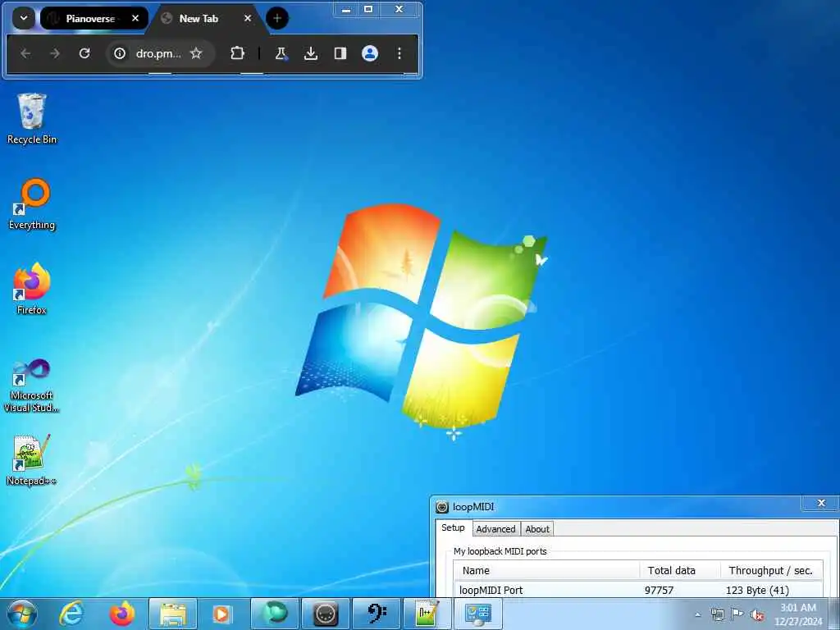Go forward in the browser

55,53
